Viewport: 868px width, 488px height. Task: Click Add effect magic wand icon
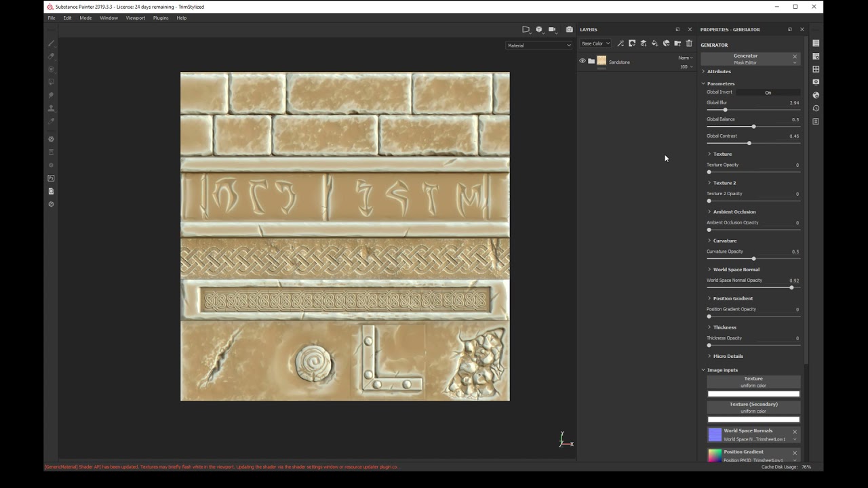point(620,43)
